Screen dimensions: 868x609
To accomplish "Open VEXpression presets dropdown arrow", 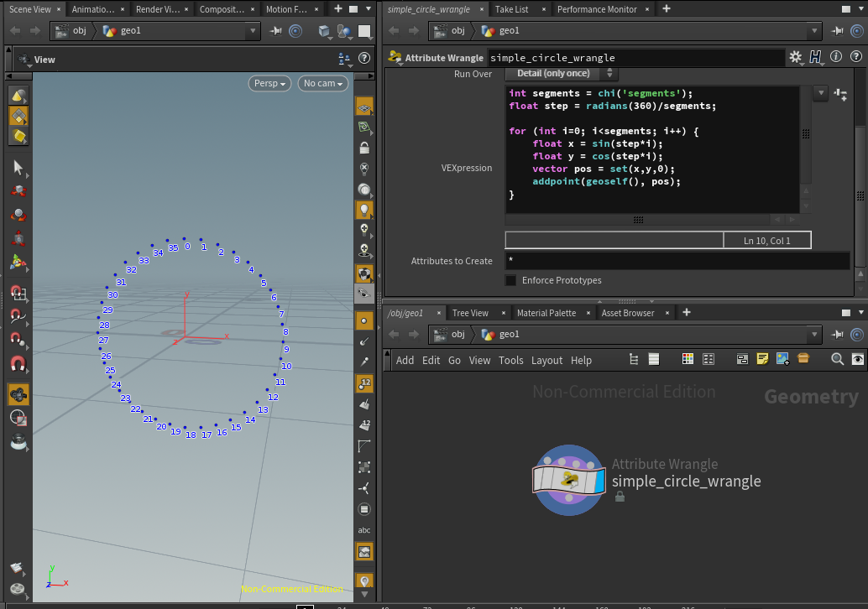I will (x=821, y=93).
